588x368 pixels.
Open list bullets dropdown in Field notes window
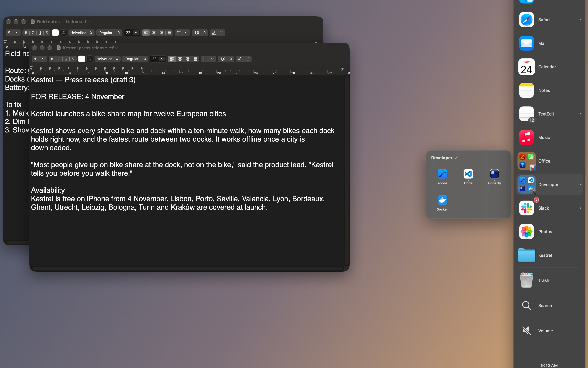click(183, 33)
